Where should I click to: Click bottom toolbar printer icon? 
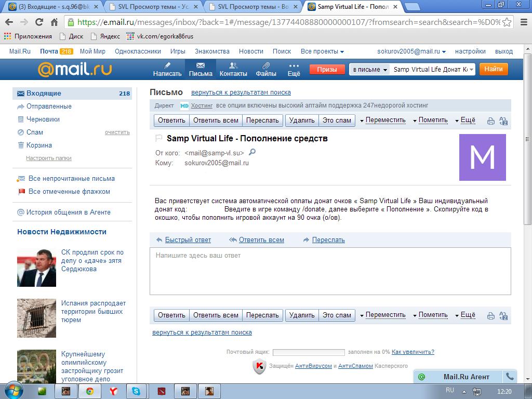490,316
